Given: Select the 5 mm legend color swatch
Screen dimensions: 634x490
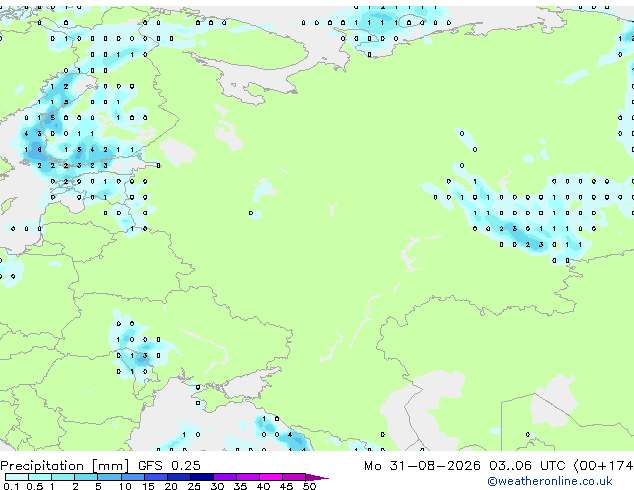Looking at the screenshot, I should pyautogui.click(x=109, y=477).
